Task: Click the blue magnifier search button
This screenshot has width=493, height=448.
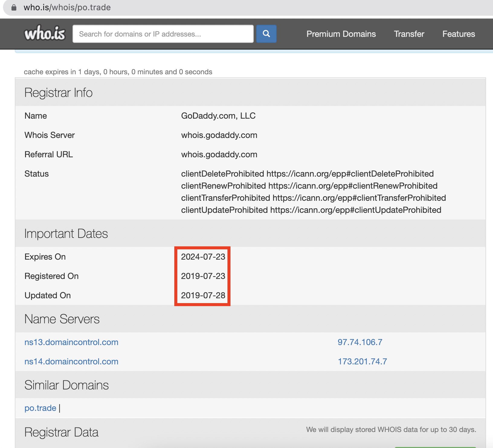Action: tap(266, 34)
